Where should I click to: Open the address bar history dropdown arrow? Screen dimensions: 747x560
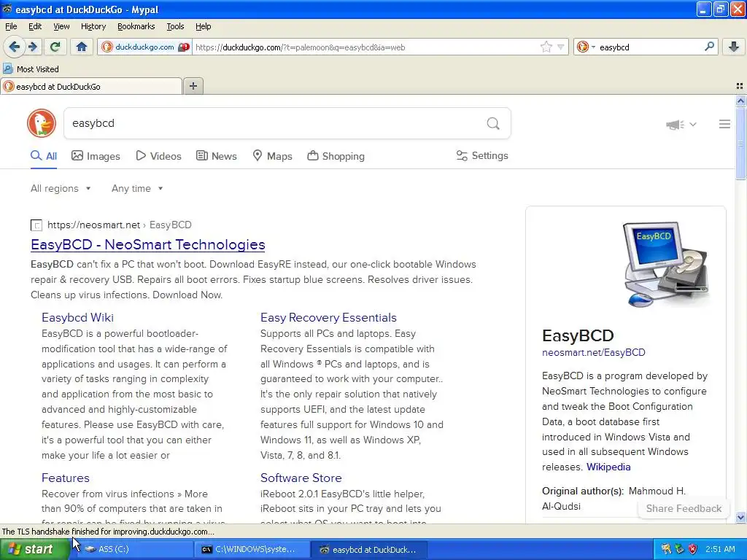point(561,47)
